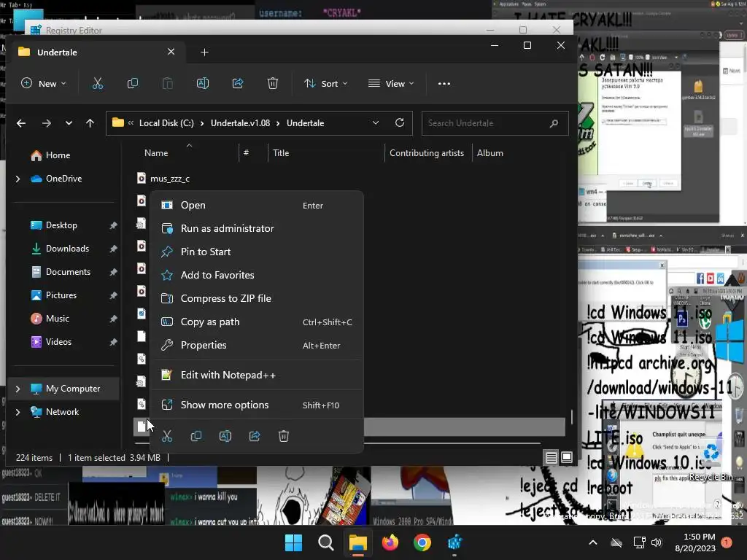This screenshot has width=747, height=560.
Task: Go up one folder level
Action: (90, 123)
